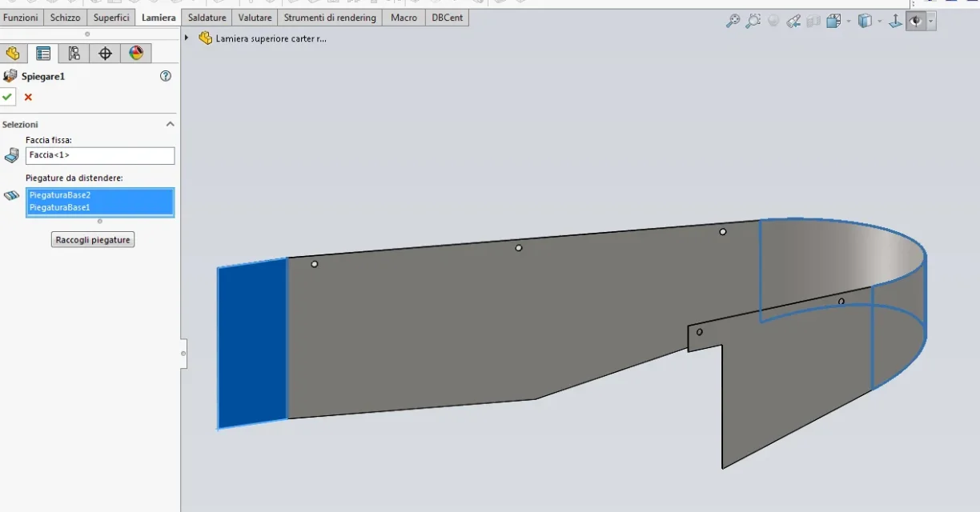
Task: Open the DBCent tab
Action: pos(447,18)
